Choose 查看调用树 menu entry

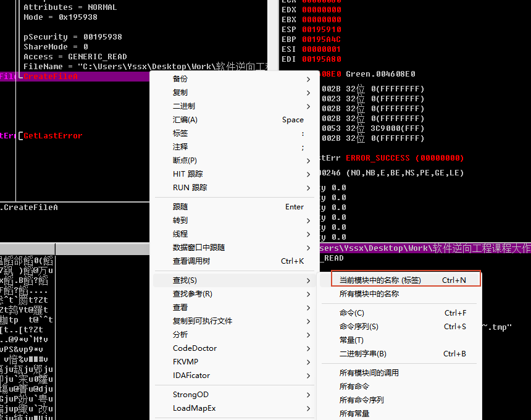235,261
